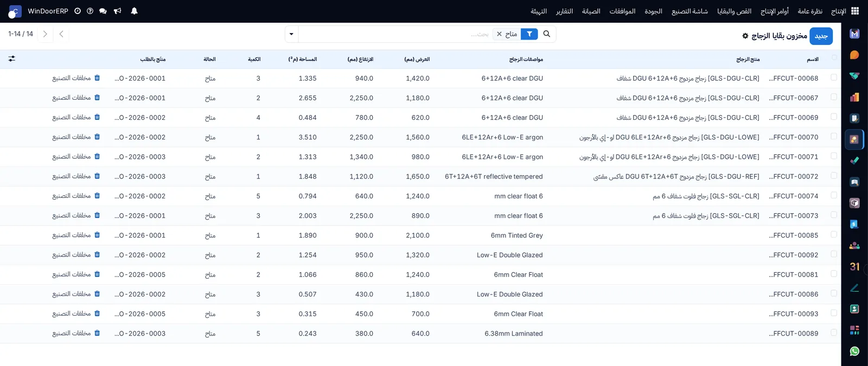Remove the متاح filter facet
This screenshot has width=868, height=366.
(499, 34)
